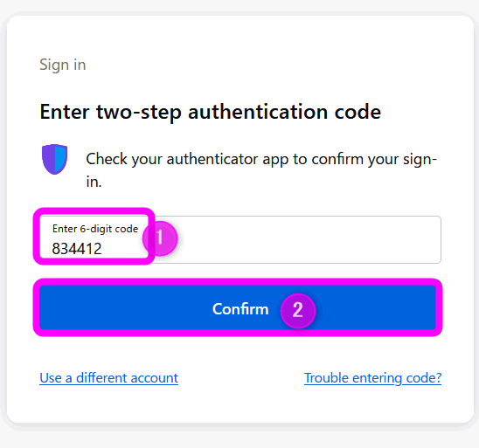Click the right blank area of Confirm button

[x=376, y=307]
